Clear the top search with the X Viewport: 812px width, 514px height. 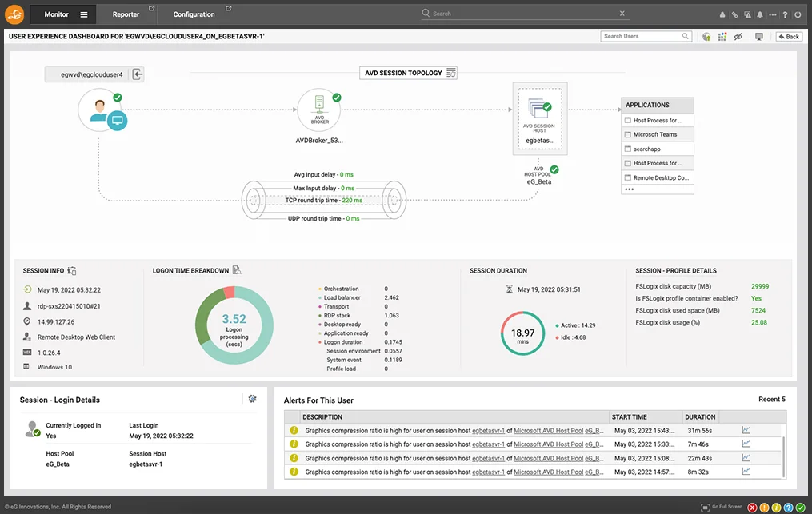[x=622, y=14]
